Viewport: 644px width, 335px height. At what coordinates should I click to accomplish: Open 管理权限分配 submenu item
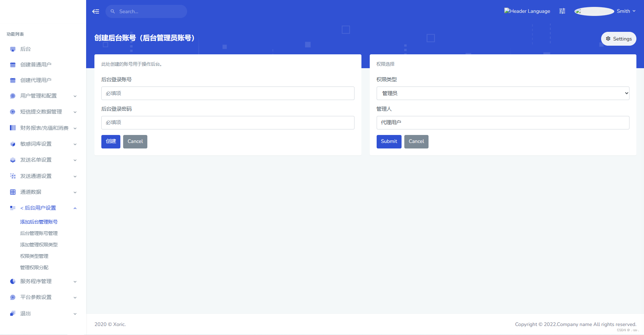(x=34, y=268)
